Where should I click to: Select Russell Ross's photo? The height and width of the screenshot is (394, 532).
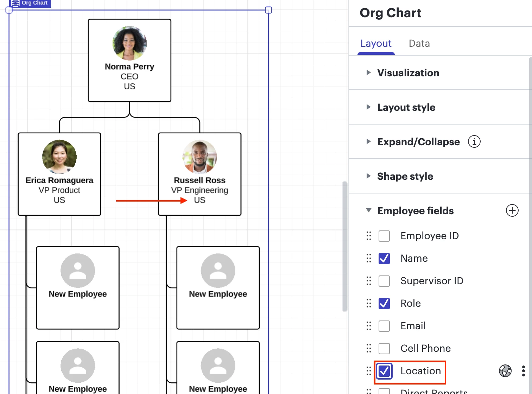199,157
